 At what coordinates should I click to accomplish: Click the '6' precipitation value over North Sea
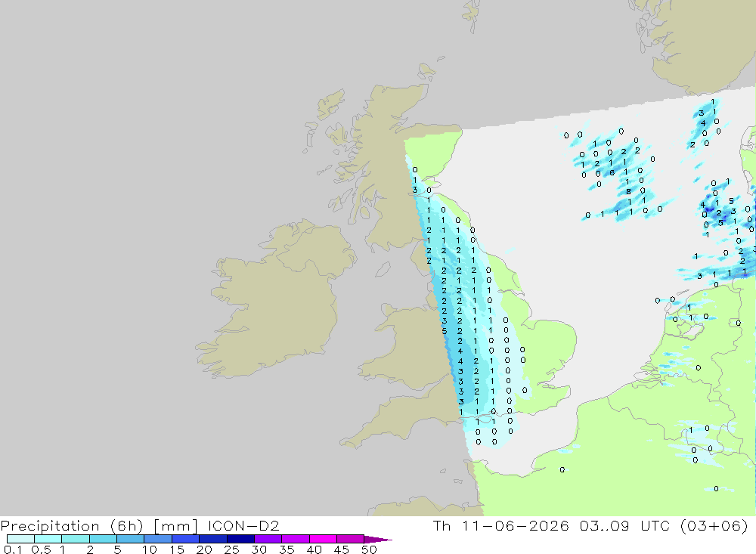click(x=612, y=172)
